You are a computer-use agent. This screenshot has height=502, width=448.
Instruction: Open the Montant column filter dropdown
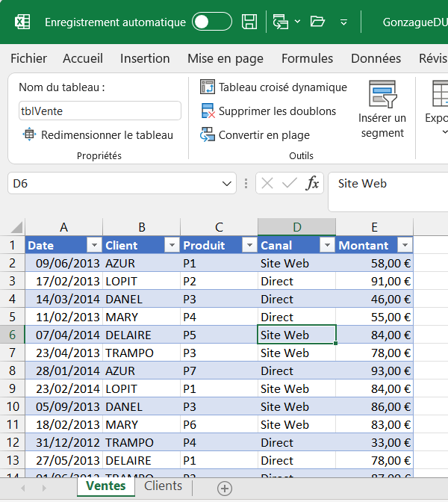[x=405, y=245]
